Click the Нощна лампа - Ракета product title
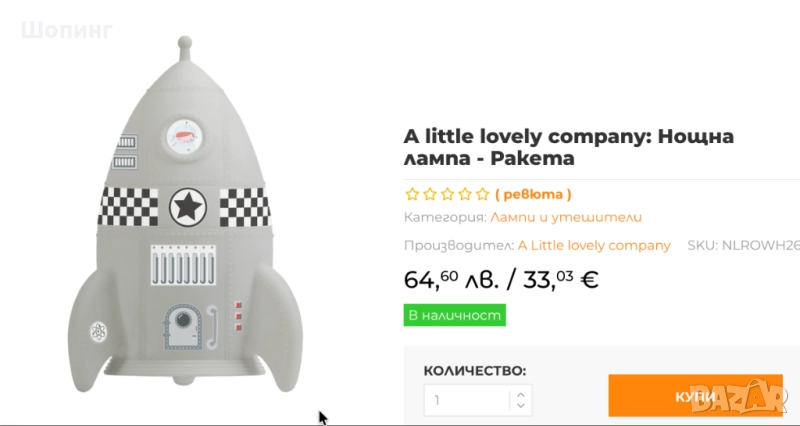The image size is (800, 426). [568, 147]
